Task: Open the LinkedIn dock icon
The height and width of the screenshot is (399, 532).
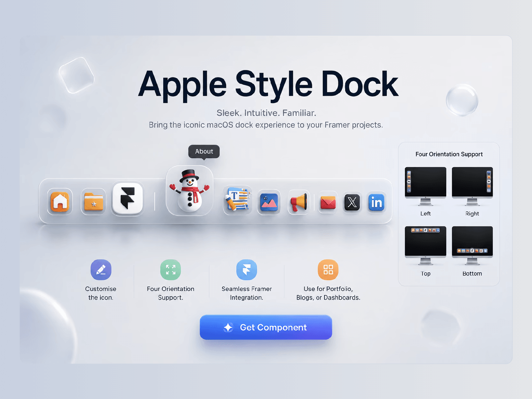Action: pyautogui.click(x=376, y=202)
